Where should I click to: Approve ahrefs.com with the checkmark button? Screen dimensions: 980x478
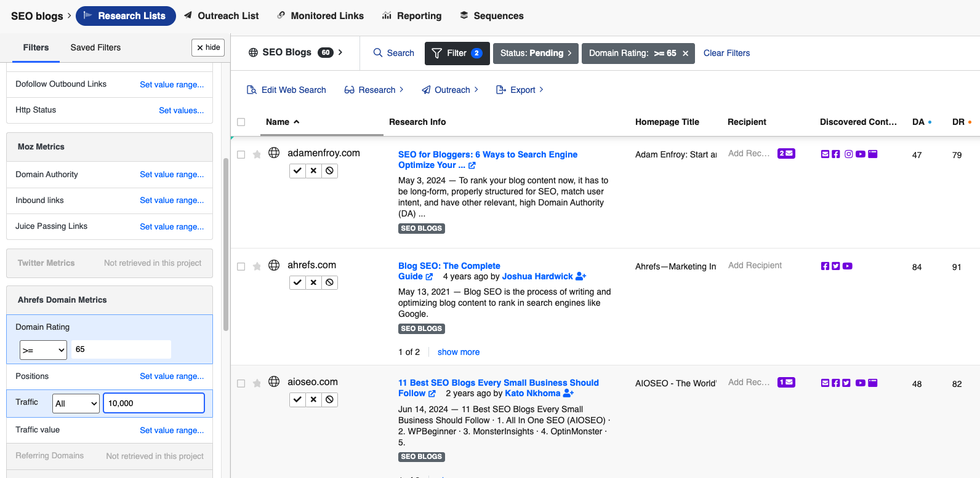[x=297, y=282]
